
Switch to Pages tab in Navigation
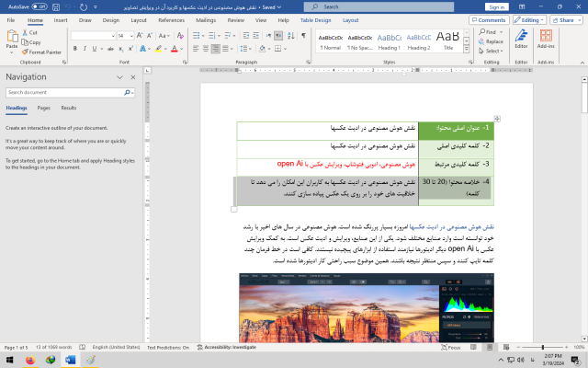[43, 108]
